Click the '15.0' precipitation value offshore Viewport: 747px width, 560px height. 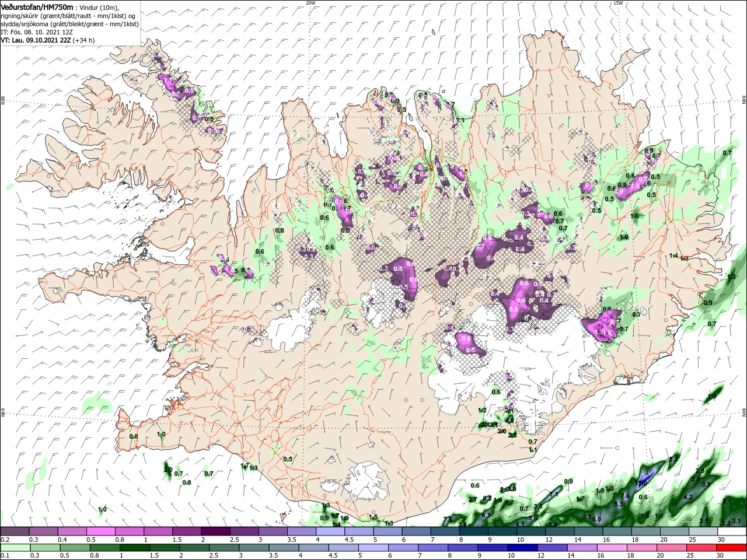(x=641, y=483)
